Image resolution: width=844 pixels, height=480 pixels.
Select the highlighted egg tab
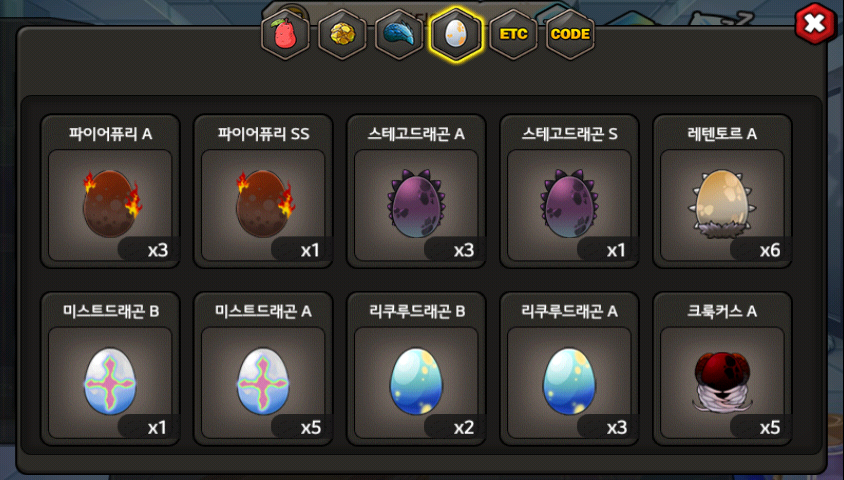456,34
